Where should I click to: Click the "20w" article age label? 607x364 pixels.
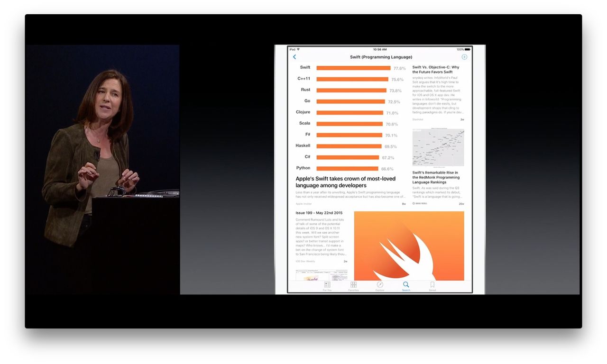(461, 204)
